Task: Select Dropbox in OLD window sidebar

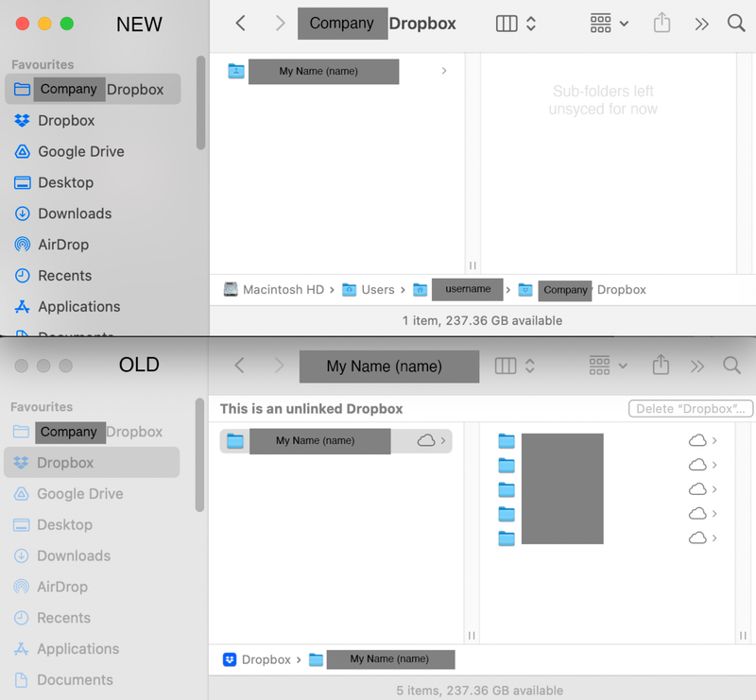Action: [92, 462]
